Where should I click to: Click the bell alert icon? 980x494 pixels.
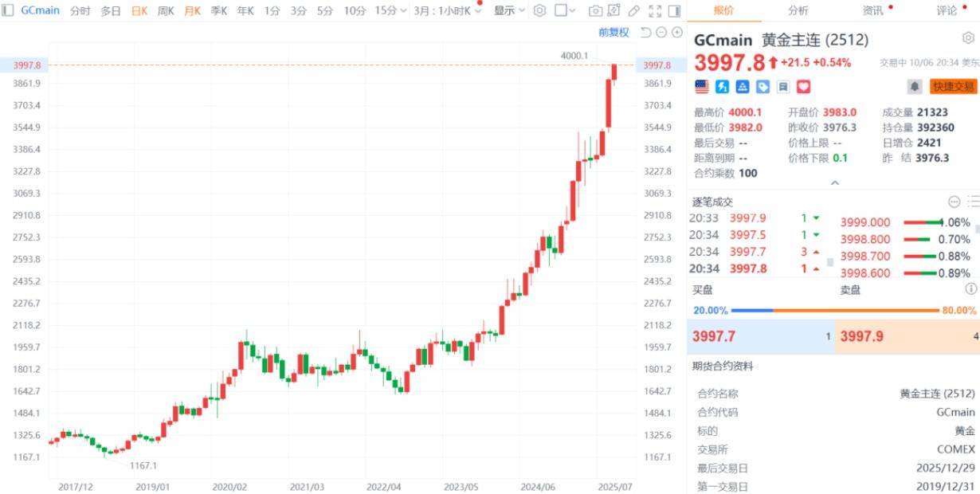[915, 86]
